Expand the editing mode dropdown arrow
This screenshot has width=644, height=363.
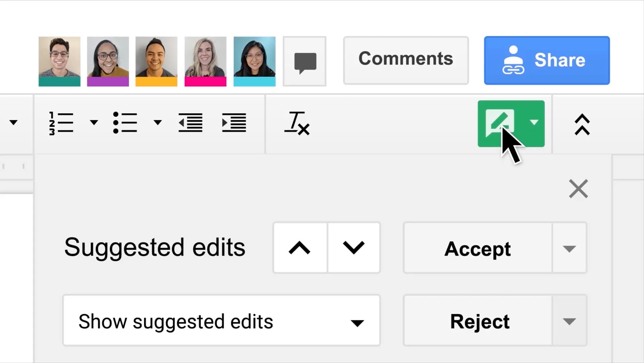coord(534,122)
